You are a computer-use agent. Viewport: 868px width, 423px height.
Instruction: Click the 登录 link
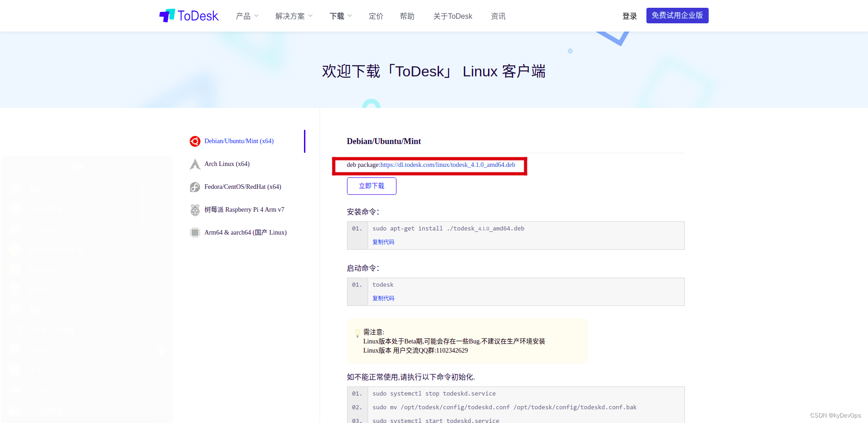629,16
